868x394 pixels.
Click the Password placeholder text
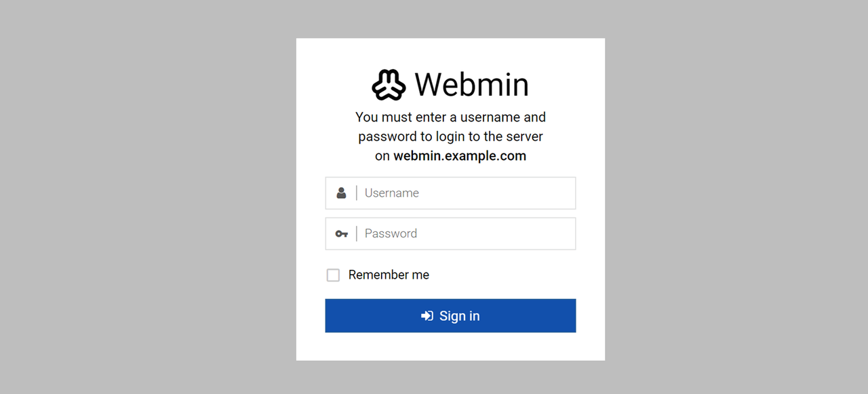point(391,234)
